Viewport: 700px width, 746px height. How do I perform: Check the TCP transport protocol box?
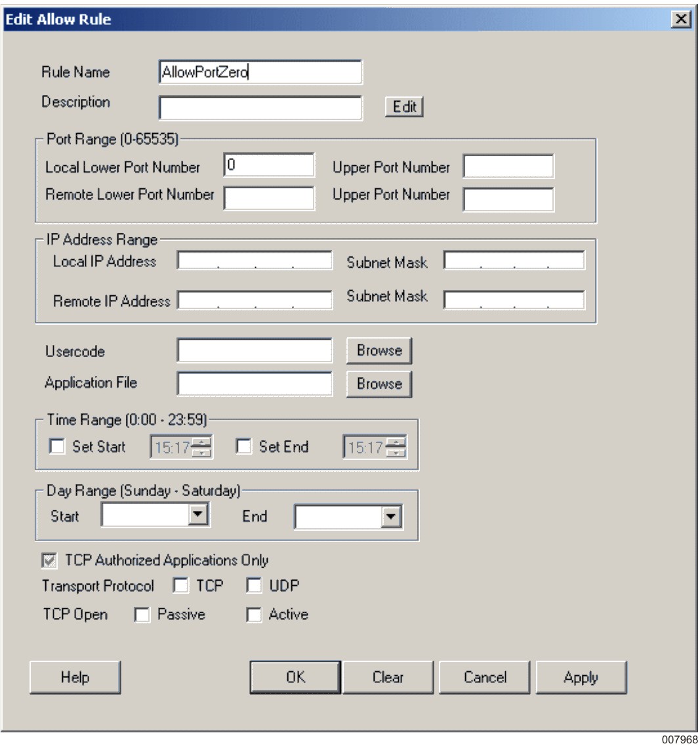click(180, 586)
